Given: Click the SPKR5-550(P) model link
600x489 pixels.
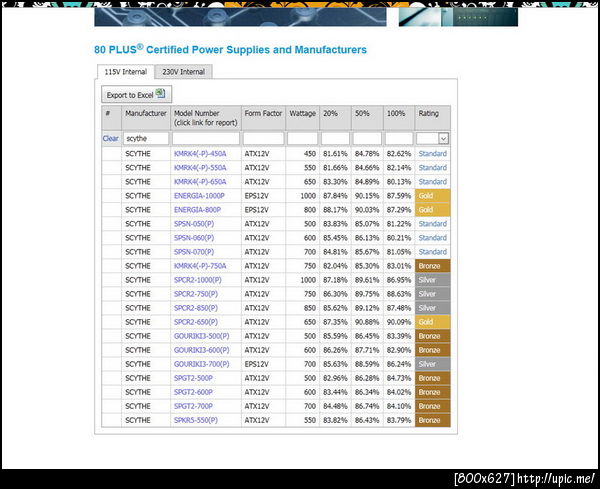Looking at the screenshot, I should (x=196, y=420).
